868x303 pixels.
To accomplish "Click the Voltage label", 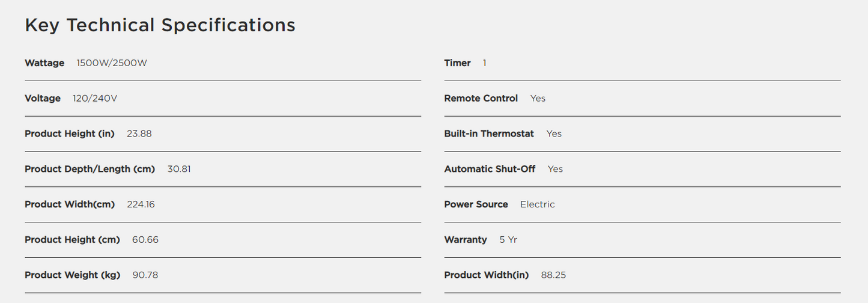I will [43, 99].
